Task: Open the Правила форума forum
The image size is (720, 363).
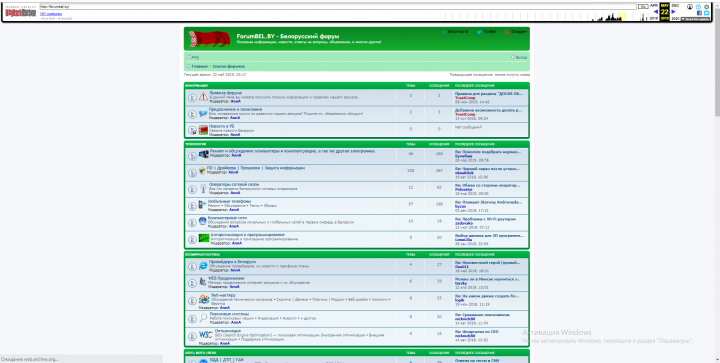Action: click(x=225, y=93)
